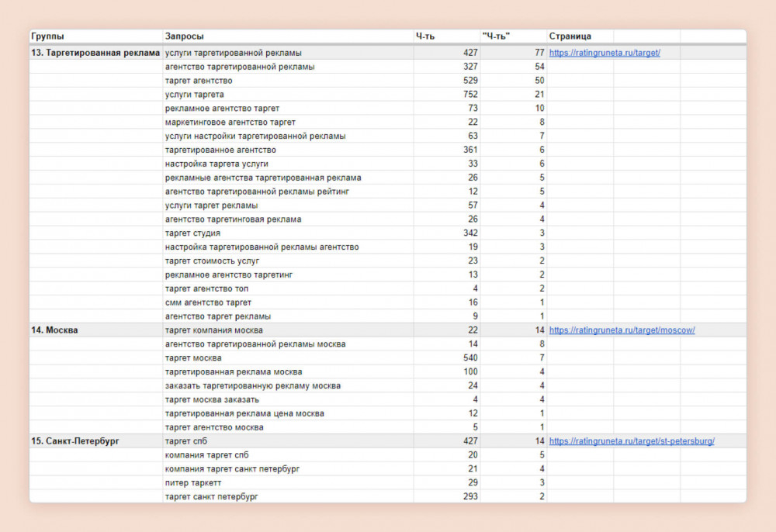Screen dimensions: 776x532
Task: Follow the target/st-petersburg/ page link
Action: point(632,440)
